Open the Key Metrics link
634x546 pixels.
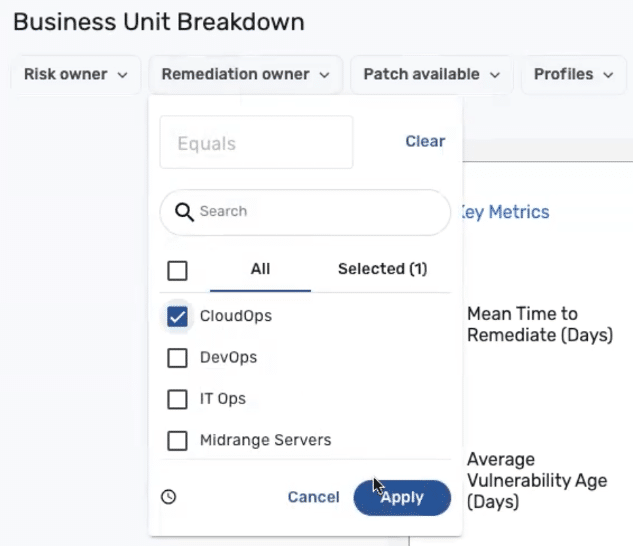coord(504,212)
